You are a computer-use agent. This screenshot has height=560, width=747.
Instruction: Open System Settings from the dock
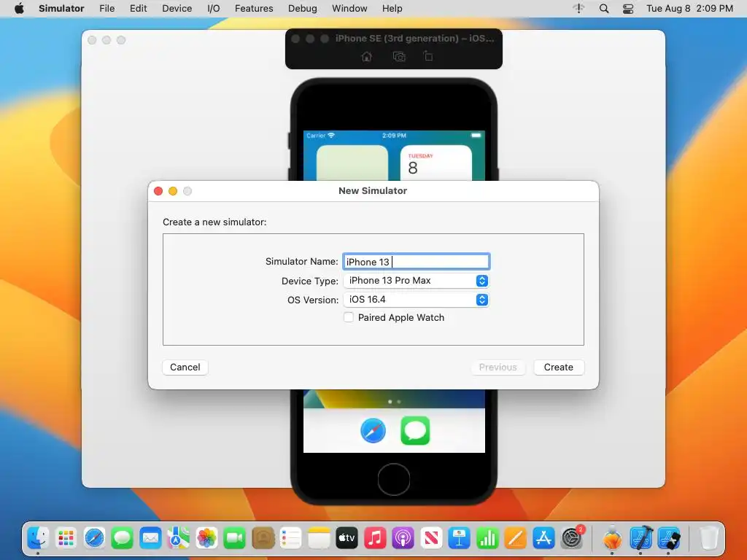click(x=572, y=539)
